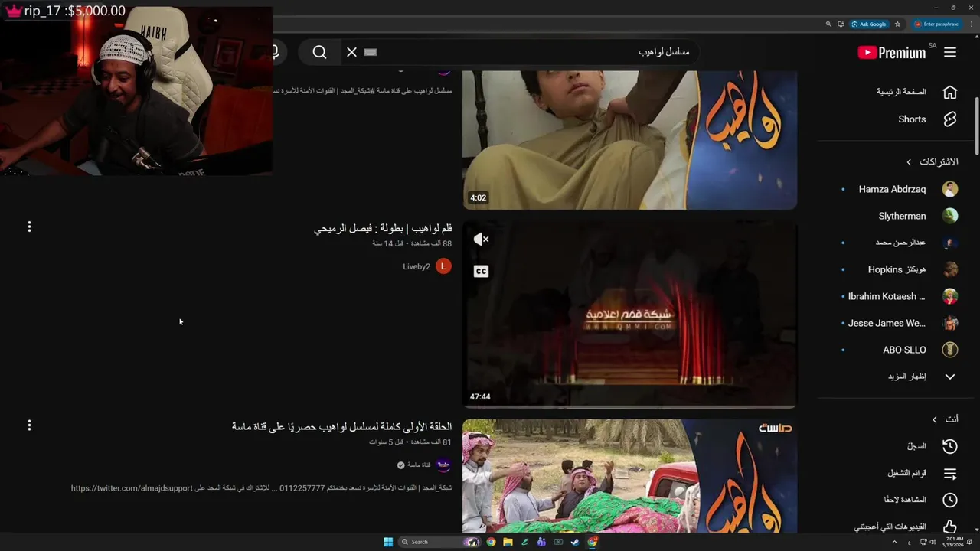Toggle CC captions on the preview video

pyautogui.click(x=481, y=271)
